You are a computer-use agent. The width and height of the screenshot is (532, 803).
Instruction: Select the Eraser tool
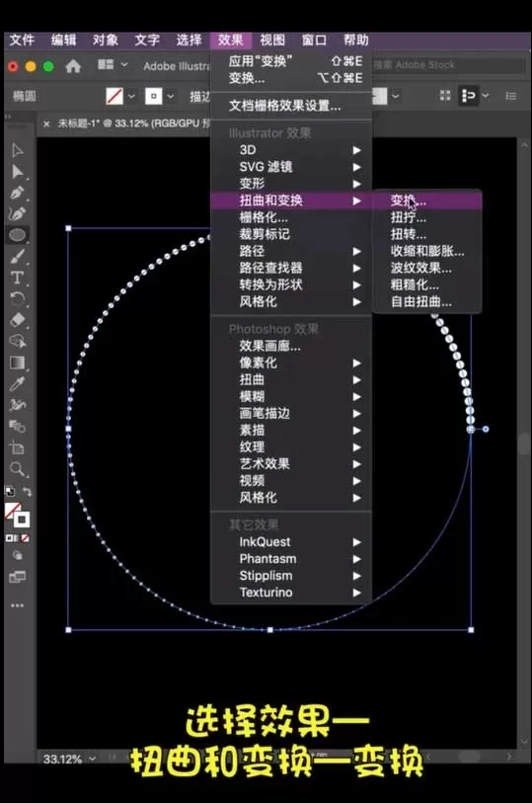pyautogui.click(x=18, y=320)
